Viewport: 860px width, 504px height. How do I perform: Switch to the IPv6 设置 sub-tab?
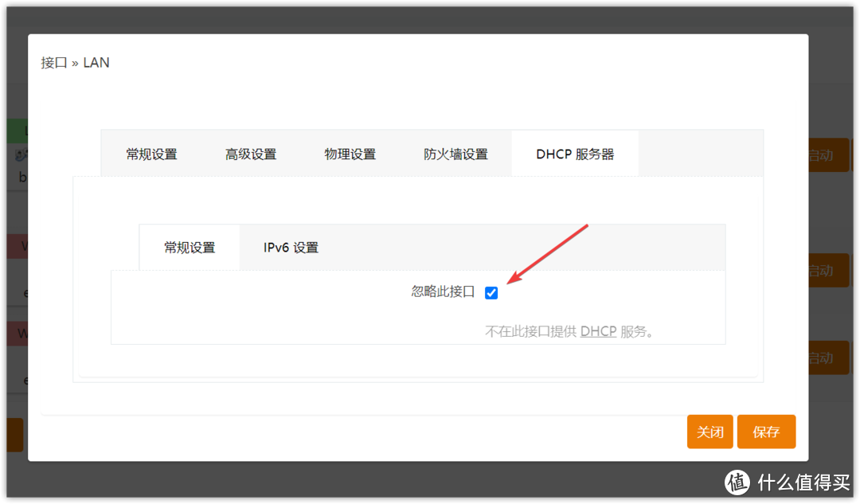[x=291, y=248]
